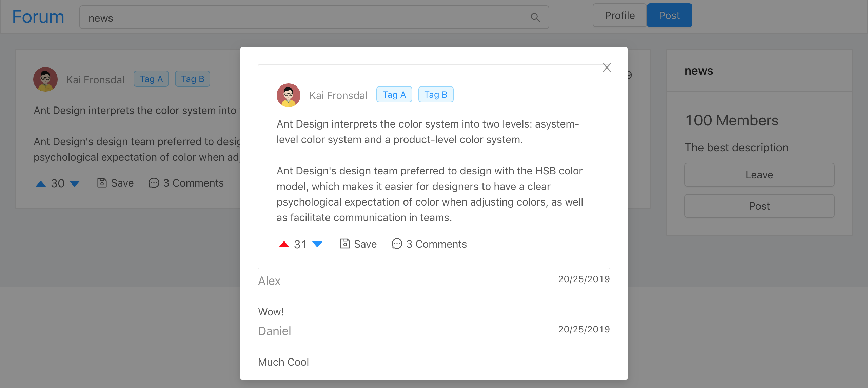Image resolution: width=868 pixels, height=388 pixels.
Task: Upvote the background post with 30 votes
Action: [x=41, y=184]
